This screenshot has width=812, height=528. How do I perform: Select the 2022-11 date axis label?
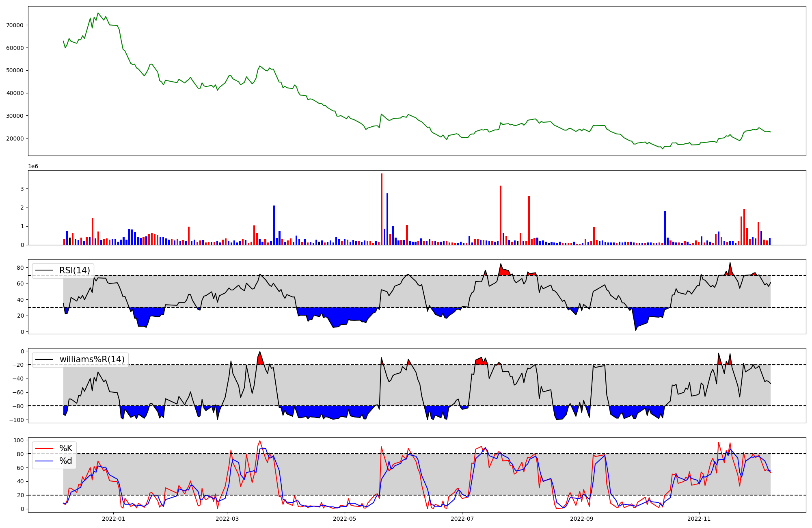[x=699, y=519]
